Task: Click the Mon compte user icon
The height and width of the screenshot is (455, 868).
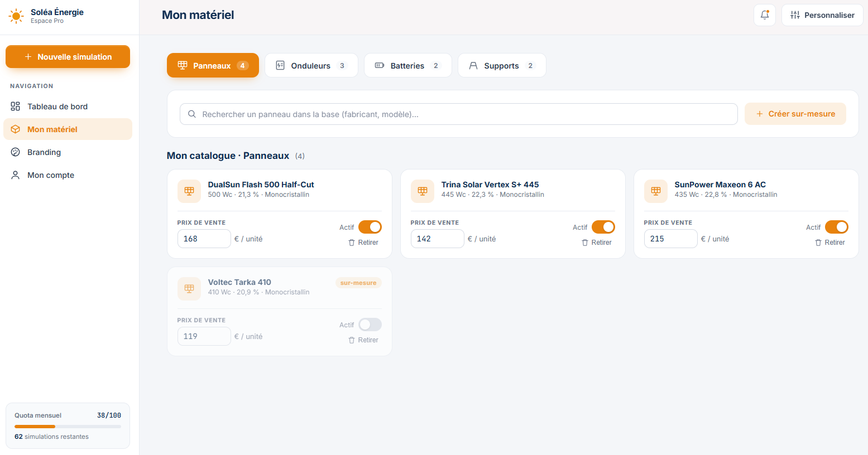Action: pyautogui.click(x=16, y=175)
